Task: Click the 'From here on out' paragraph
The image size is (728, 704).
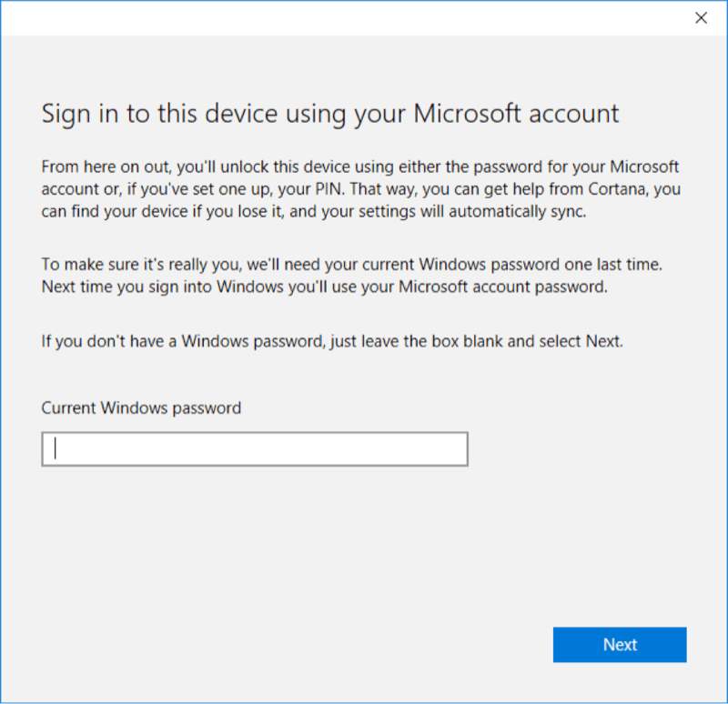Action: tap(360, 189)
